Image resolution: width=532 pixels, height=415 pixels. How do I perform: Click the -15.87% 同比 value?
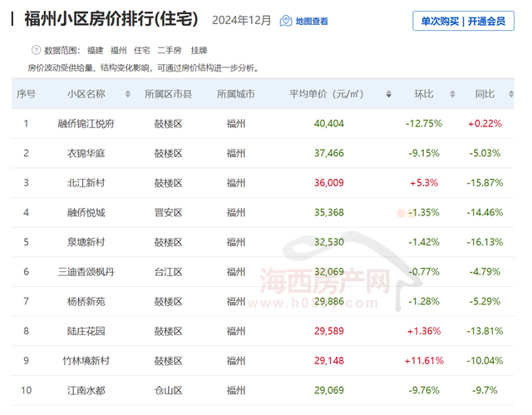[485, 183]
